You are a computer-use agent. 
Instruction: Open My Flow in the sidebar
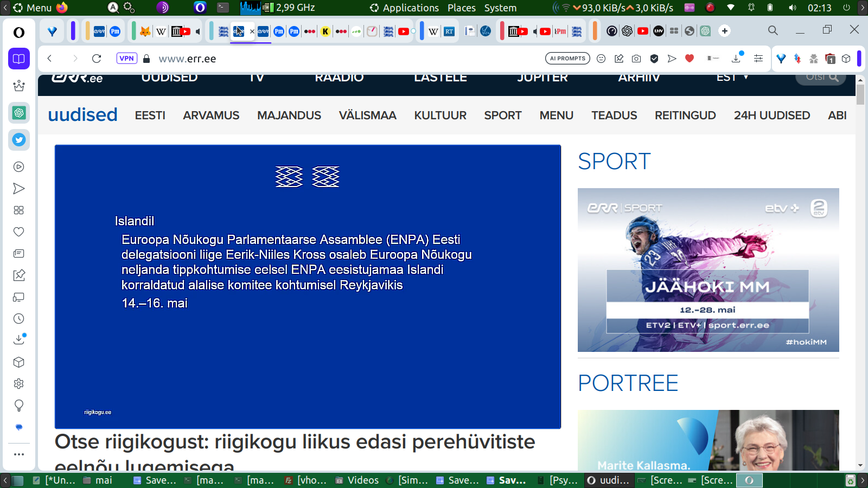(19, 189)
